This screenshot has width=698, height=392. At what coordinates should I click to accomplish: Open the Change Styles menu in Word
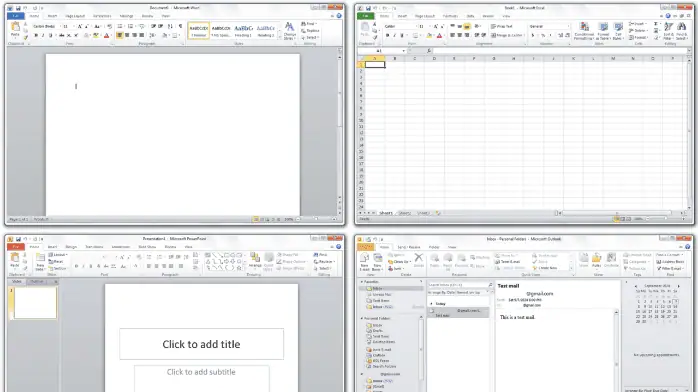[x=289, y=30]
